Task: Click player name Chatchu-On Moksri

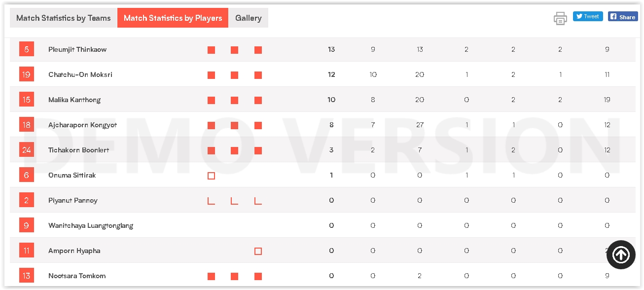Action: click(80, 74)
